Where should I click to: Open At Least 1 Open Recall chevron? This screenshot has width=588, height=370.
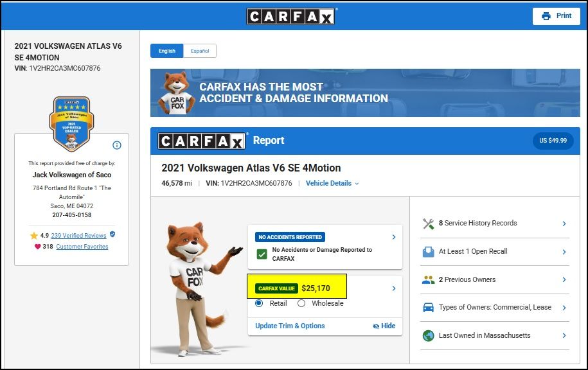tap(564, 252)
